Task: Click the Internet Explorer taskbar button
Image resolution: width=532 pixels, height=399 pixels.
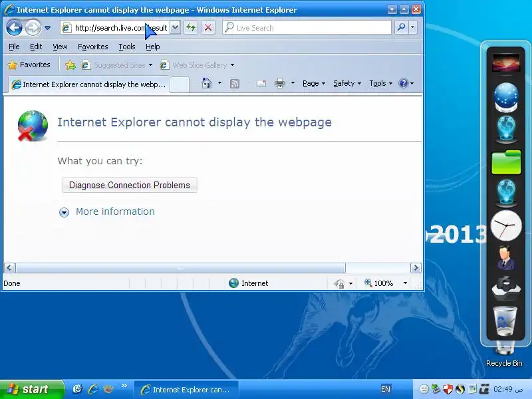Action: click(186, 390)
